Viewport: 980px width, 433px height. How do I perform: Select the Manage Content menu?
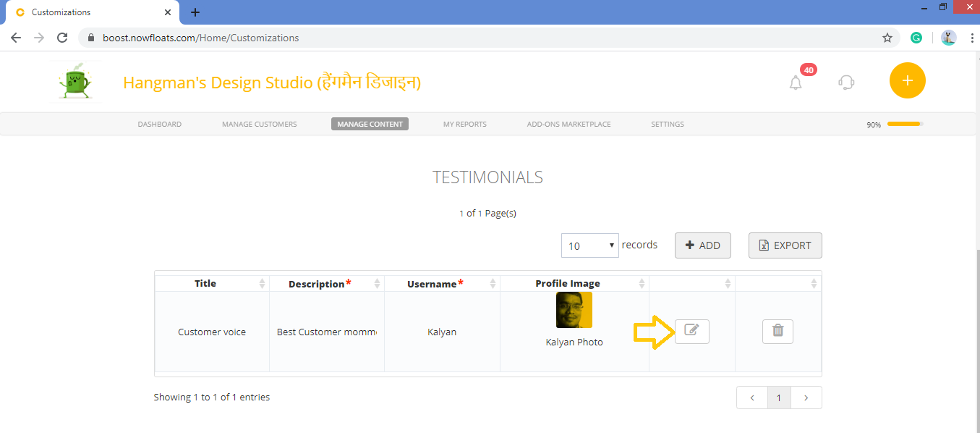pyautogui.click(x=370, y=124)
